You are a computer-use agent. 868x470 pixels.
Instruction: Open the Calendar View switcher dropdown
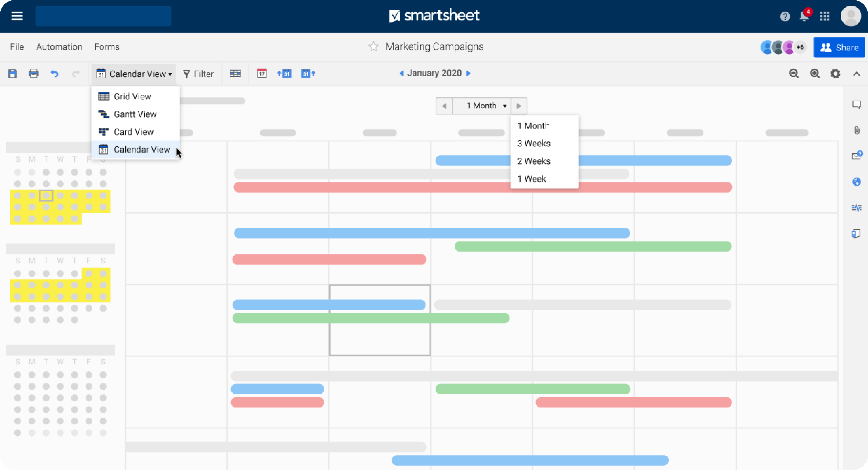134,74
